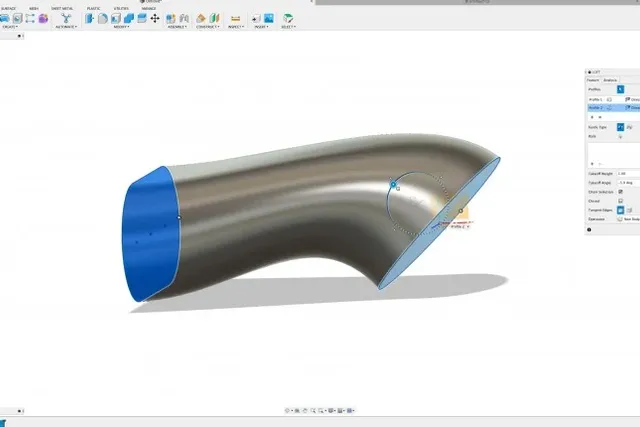The image size is (640, 427).
Task: Select the Press Pull tool
Action: 89,18
